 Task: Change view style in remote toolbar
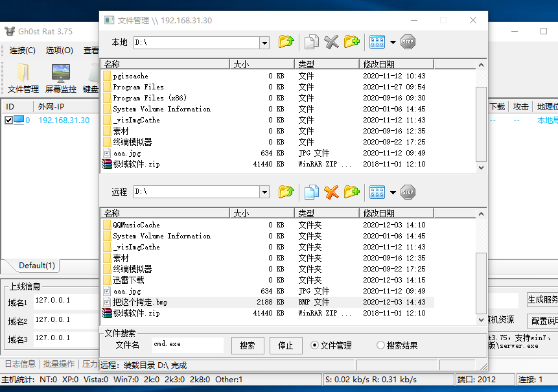coord(377,192)
